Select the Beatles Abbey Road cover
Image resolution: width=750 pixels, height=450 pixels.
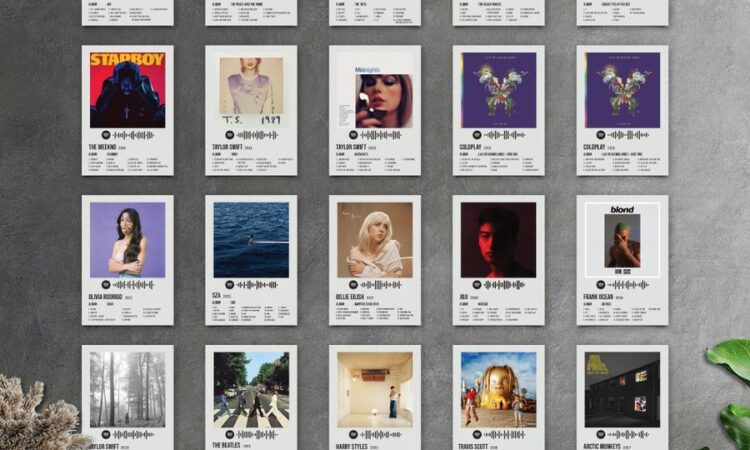click(251, 388)
